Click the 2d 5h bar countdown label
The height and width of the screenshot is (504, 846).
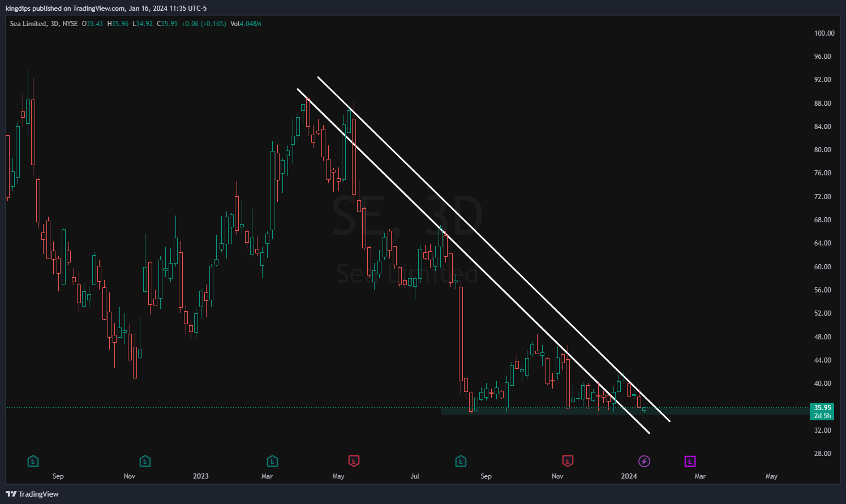822,416
